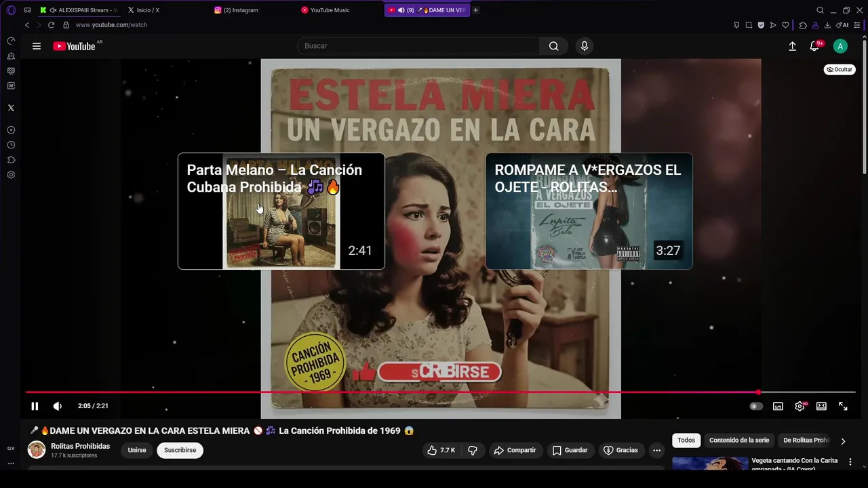Open the browser downloads panel
Viewport: 868px width, 488px height.
[827, 25]
